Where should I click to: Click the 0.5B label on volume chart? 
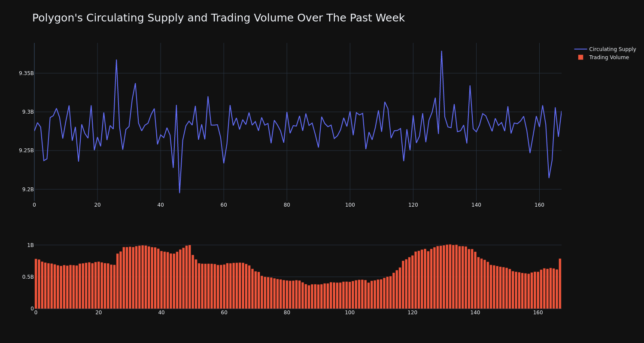[28, 277]
